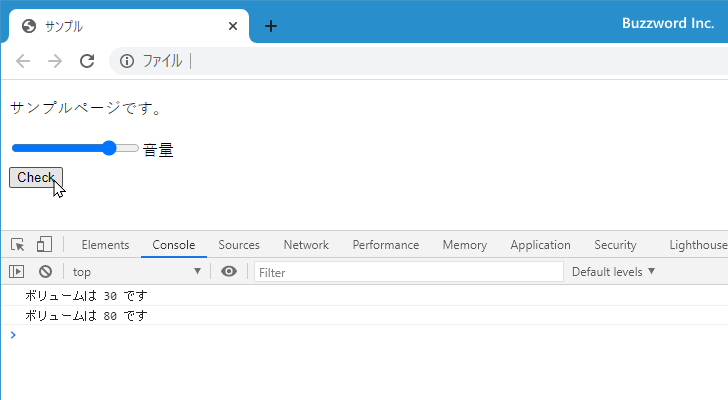Image resolution: width=728 pixels, height=400 pixels.
Task: Click the log line ボリュームは 30 です
Action: [x=86, y=296]
